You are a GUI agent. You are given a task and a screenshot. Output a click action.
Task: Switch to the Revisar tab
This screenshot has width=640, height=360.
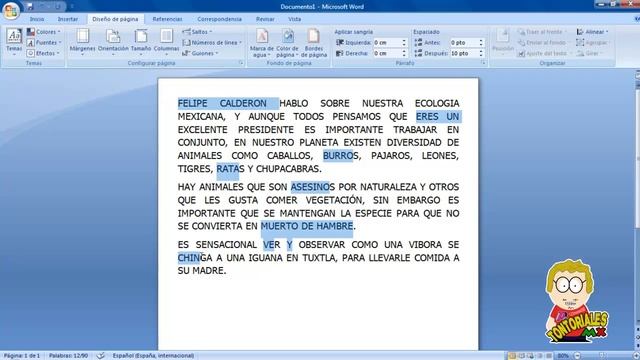coord(265,19)
